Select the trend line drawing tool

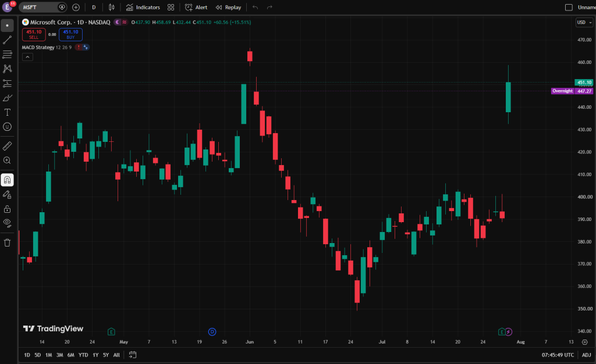(7, 40)
